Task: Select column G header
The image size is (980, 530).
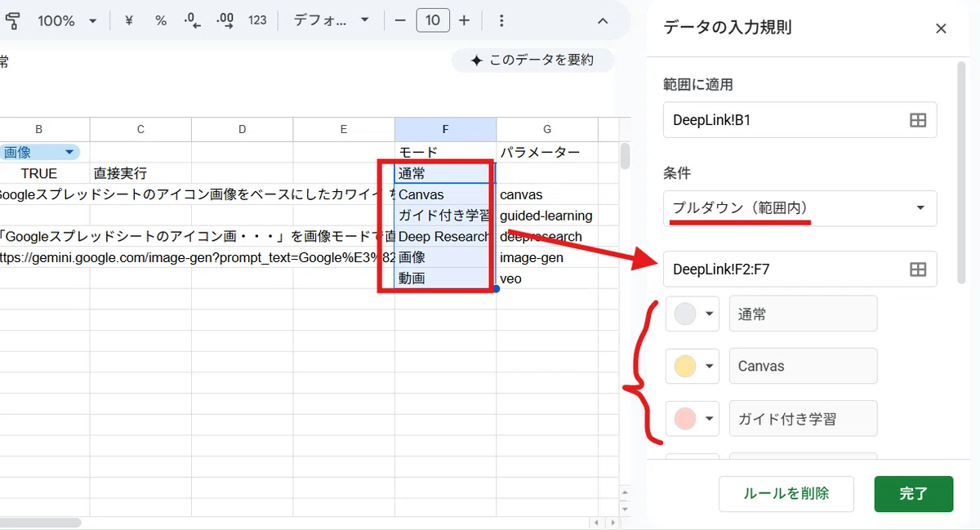Action: click(547, 129)
